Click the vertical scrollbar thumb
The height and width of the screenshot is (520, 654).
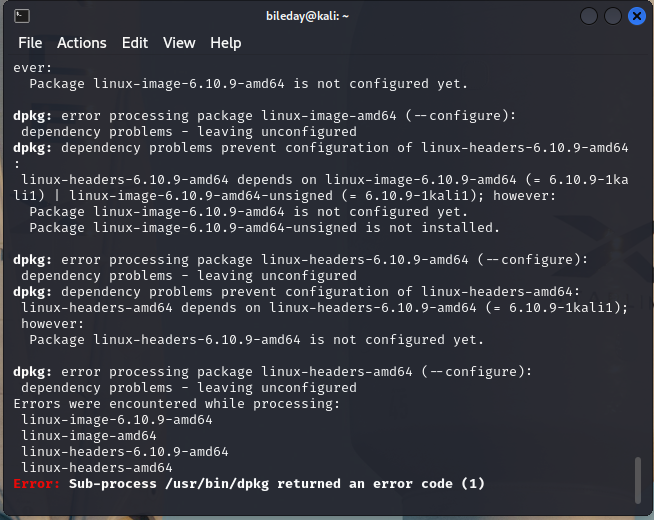click(x=638, y=481)
